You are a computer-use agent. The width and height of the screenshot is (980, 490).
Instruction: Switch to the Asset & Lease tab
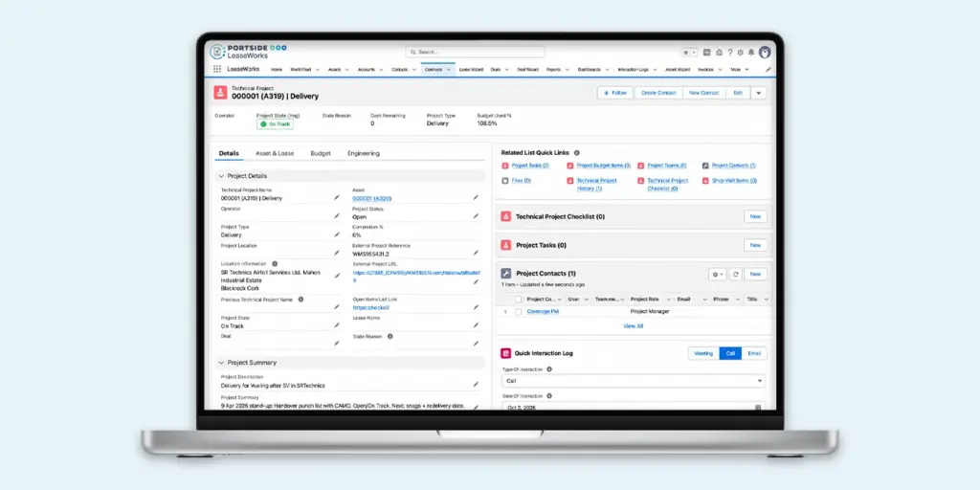coord(275,153)
